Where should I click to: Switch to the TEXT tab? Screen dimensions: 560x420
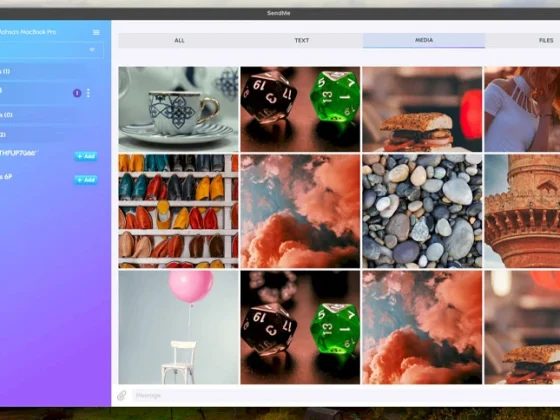point(302,40)
